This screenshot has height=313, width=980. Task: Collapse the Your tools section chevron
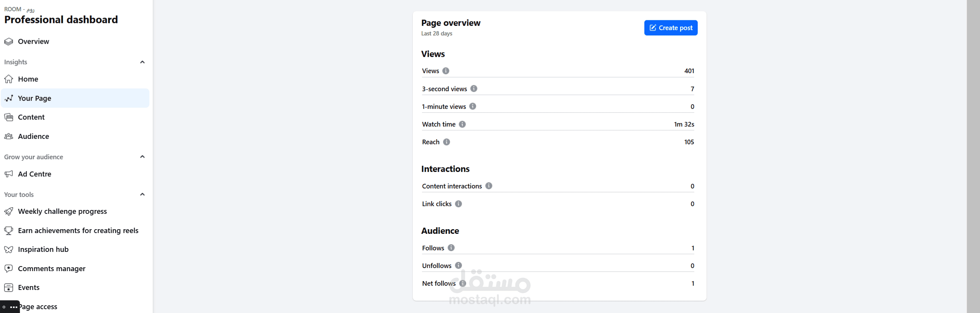142,194
